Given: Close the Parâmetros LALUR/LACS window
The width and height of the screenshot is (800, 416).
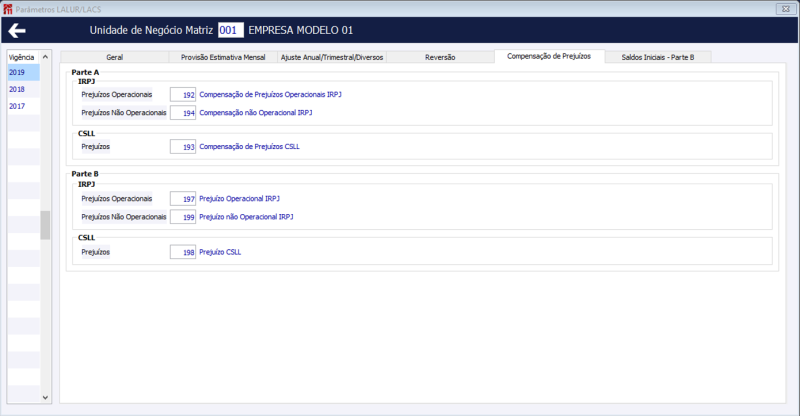Looking at the screenshot, I should pos(786,9).
